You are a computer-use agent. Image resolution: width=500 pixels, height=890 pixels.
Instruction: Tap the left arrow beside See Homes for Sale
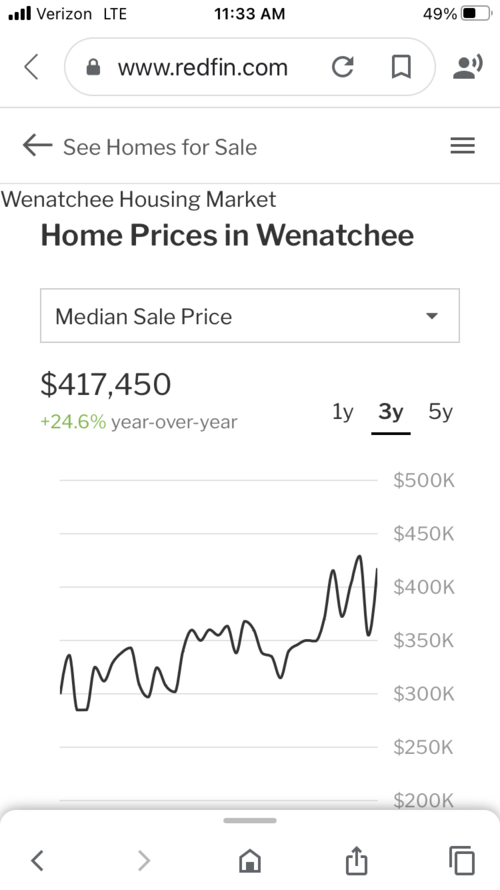coord(37,146)
